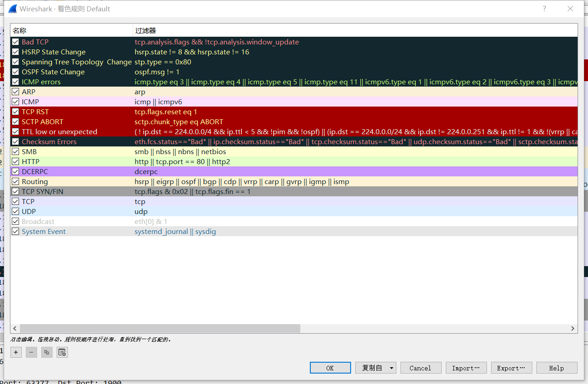Screen dimensions: 588x384
Task: Select the TCP SYN/FIN rule name
Action: pos(43,191)
